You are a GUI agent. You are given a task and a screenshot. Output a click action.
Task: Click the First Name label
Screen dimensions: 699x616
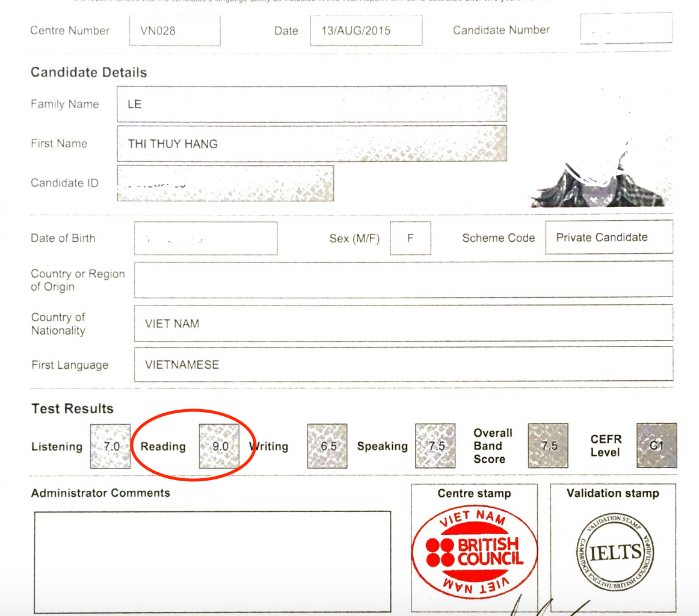(x=59, y=144)
